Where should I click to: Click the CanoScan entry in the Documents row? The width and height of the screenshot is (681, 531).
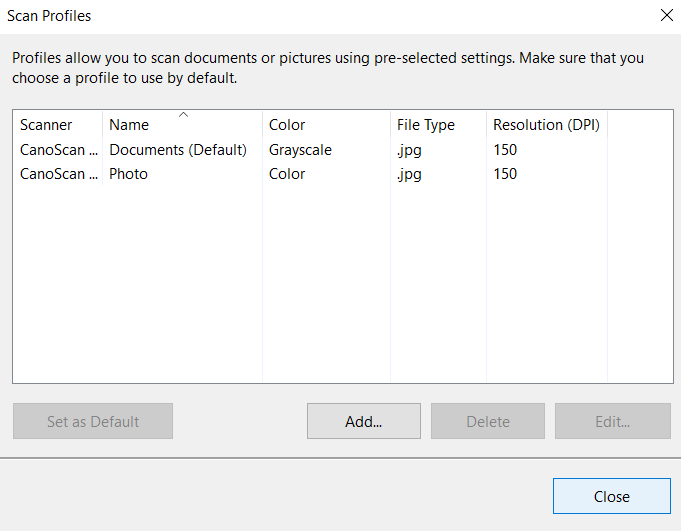[59, 150]
